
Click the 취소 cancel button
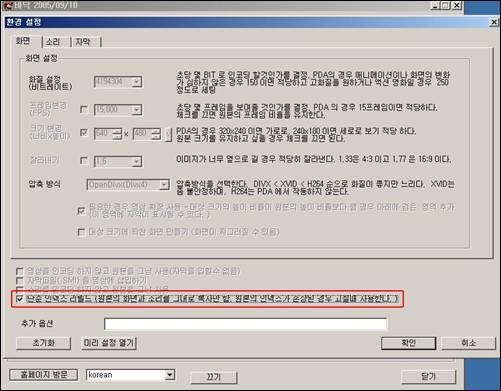[468, 343]
